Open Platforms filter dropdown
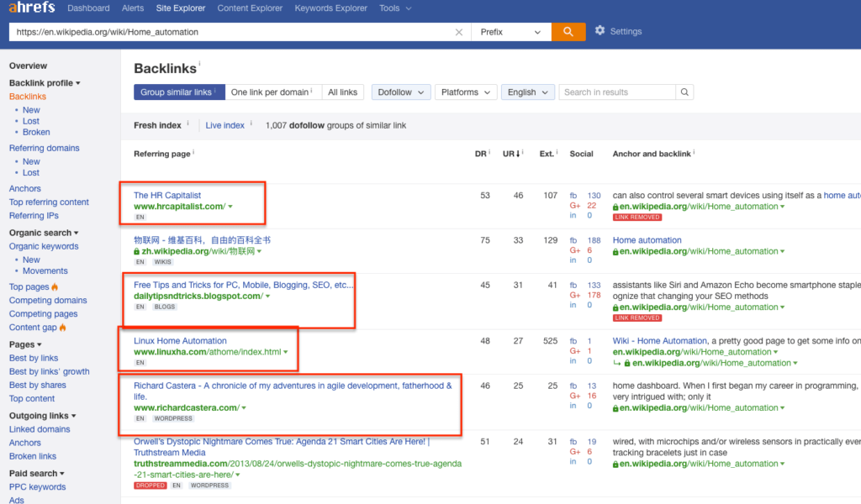 click(x=466, y=92)
